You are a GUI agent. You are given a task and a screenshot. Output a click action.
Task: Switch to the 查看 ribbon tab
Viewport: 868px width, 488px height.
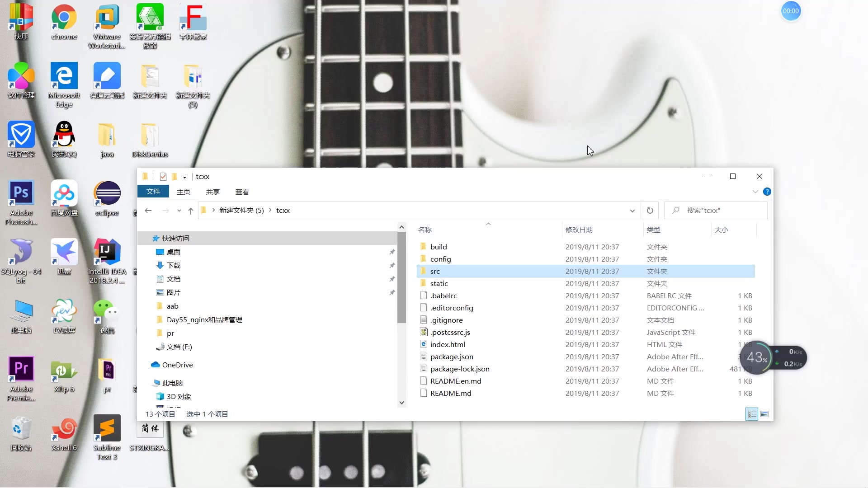point(242,192)
